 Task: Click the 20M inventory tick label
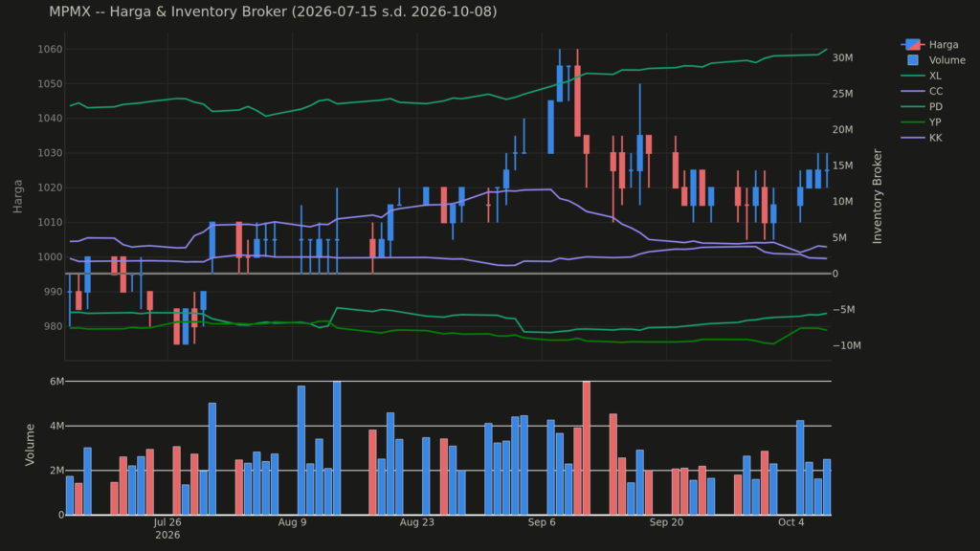(x=842, y=129)
